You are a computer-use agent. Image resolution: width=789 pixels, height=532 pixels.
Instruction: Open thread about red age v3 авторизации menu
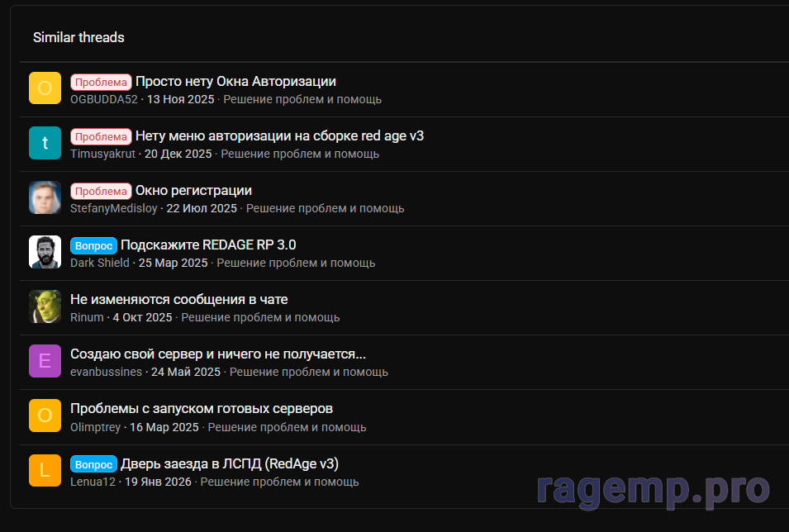point(279,135)
